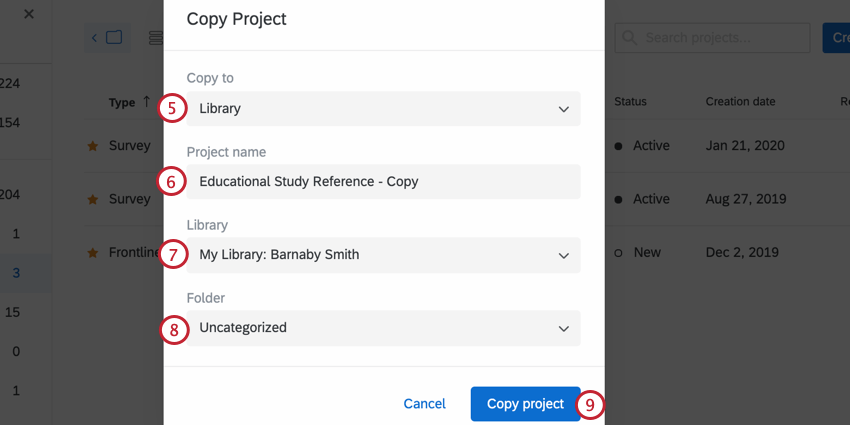Screen dimensions: 850x425
Task: Open the Copy to dropdown showing Library
Action: (383, 108)
